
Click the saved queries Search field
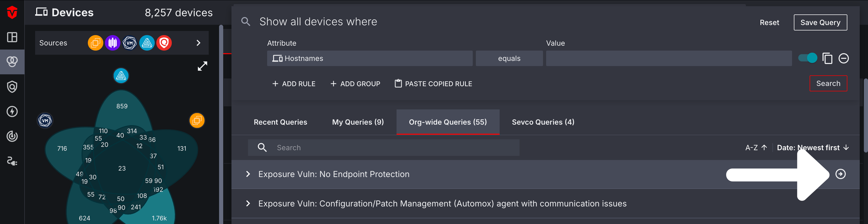tap(383, 148)
